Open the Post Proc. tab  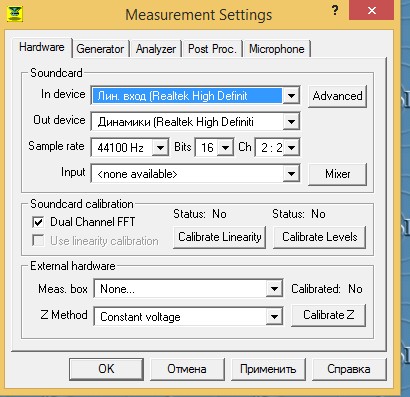click(212, 49)
